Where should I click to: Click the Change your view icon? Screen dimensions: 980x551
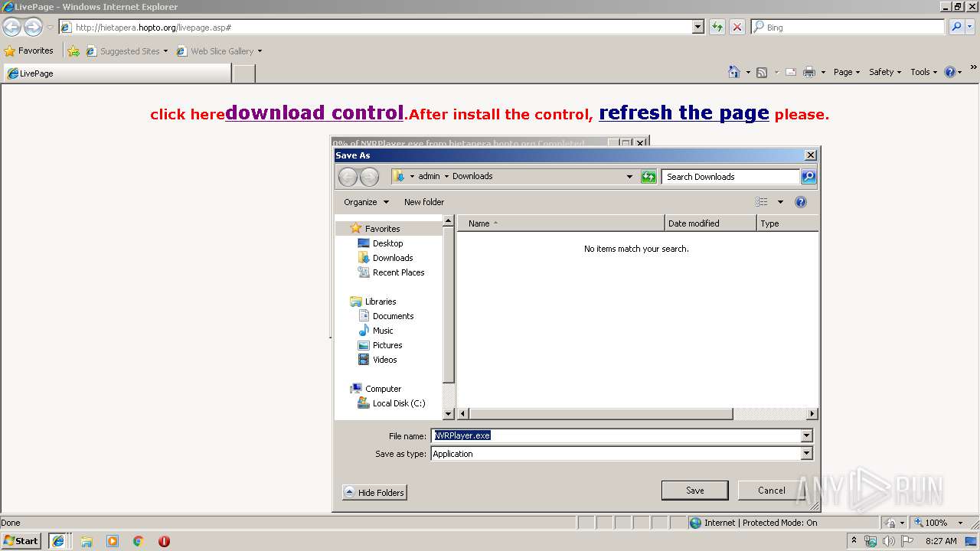(x=762, y=202)
